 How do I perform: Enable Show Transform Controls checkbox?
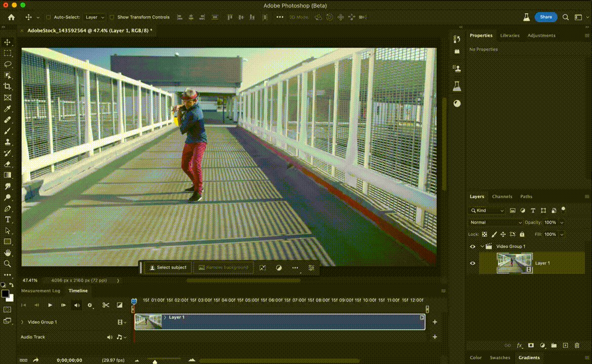(x=112, y=17)
